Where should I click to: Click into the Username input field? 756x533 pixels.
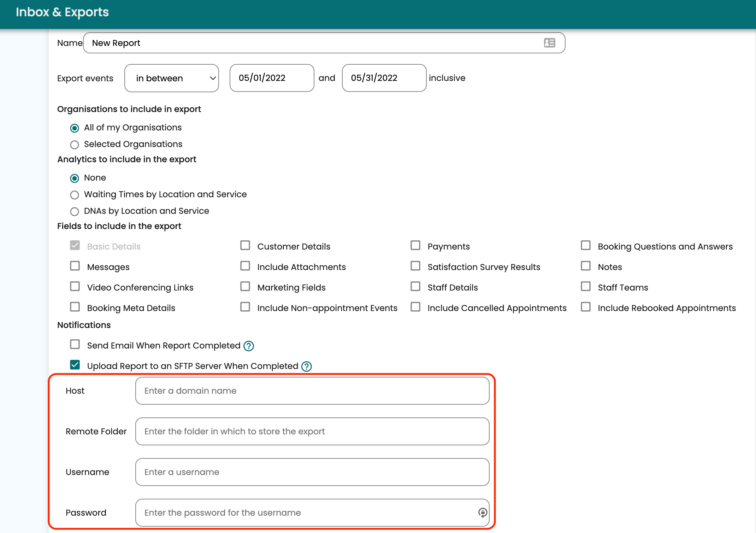(312, 472)
